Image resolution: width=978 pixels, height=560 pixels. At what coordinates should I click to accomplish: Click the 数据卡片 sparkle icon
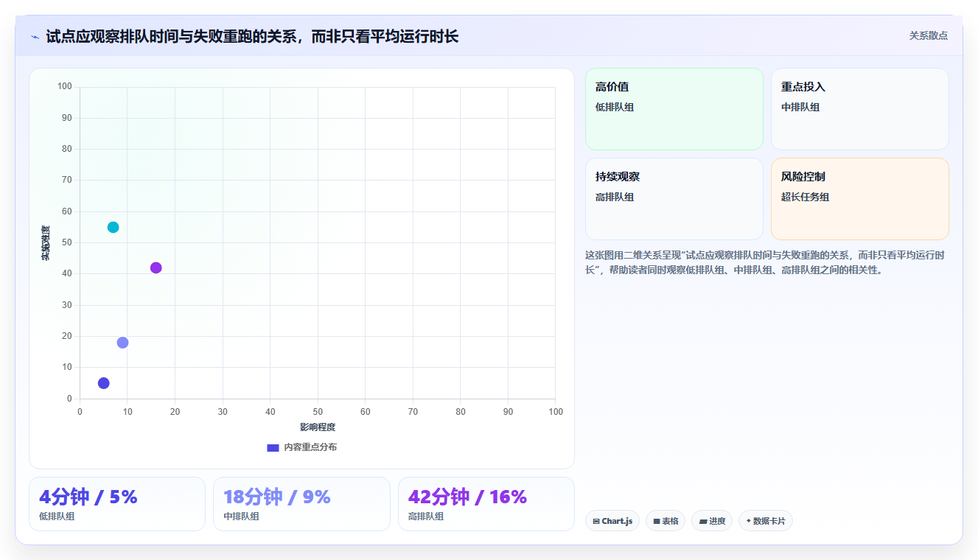pos(749,520)
